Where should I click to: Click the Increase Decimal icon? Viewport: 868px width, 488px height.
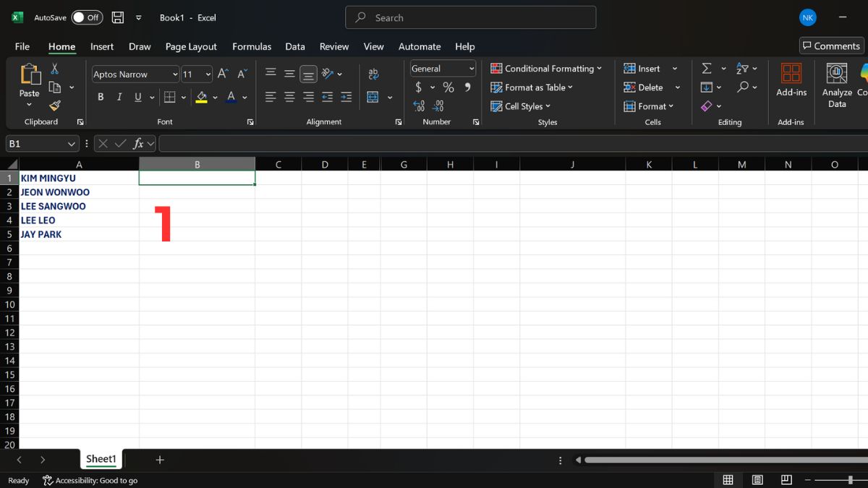(420, 106)
